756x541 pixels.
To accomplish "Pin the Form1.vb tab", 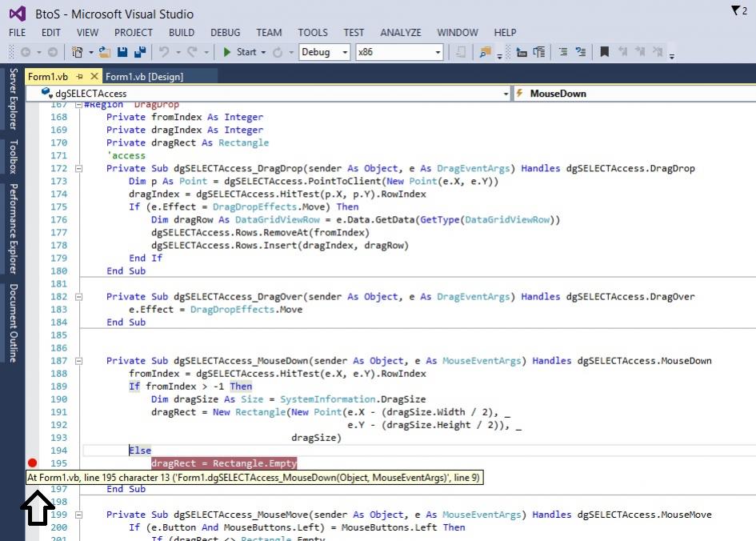I will click(x=80, y=76).
